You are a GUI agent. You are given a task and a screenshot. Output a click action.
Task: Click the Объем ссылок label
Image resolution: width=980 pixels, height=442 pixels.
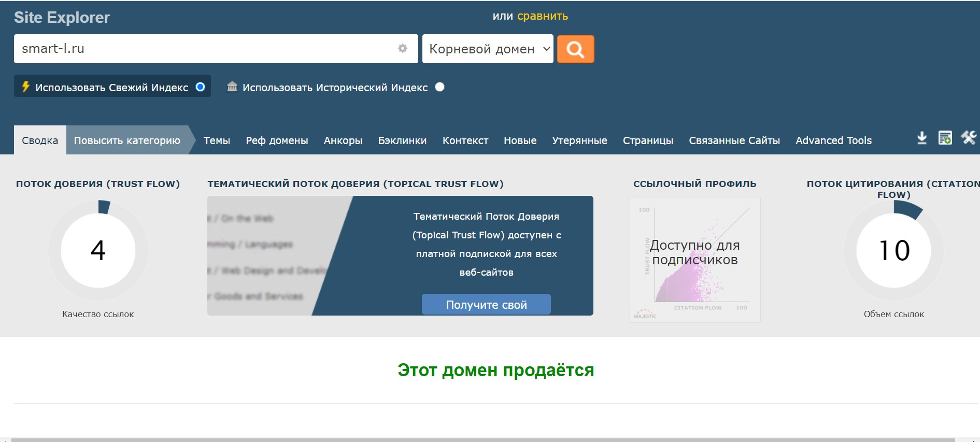click(893, 314)
